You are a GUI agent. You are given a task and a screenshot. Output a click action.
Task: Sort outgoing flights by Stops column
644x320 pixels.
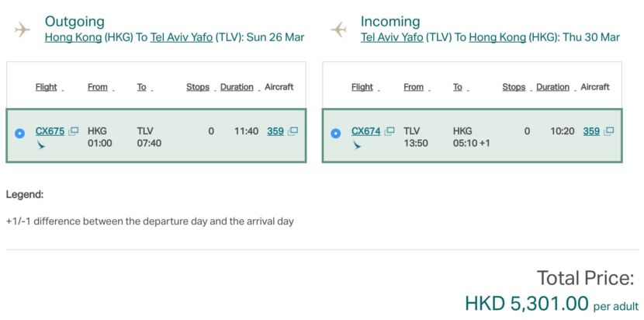(x=198, y=87)
